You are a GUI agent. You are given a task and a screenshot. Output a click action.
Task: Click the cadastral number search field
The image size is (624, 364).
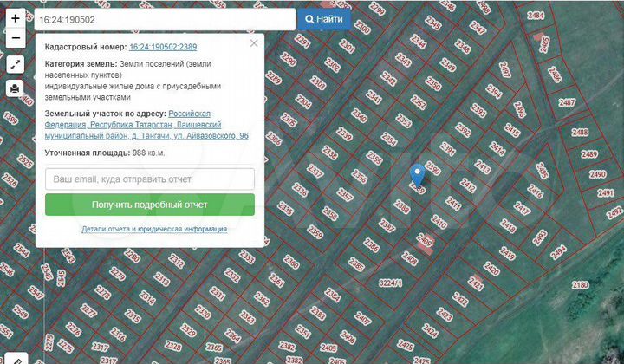165,18
